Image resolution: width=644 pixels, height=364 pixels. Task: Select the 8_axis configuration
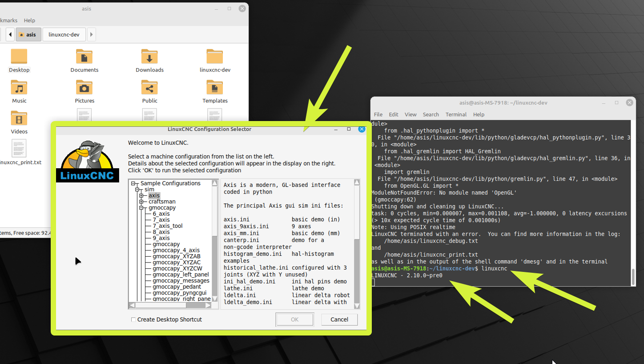(x=161, y=232)
